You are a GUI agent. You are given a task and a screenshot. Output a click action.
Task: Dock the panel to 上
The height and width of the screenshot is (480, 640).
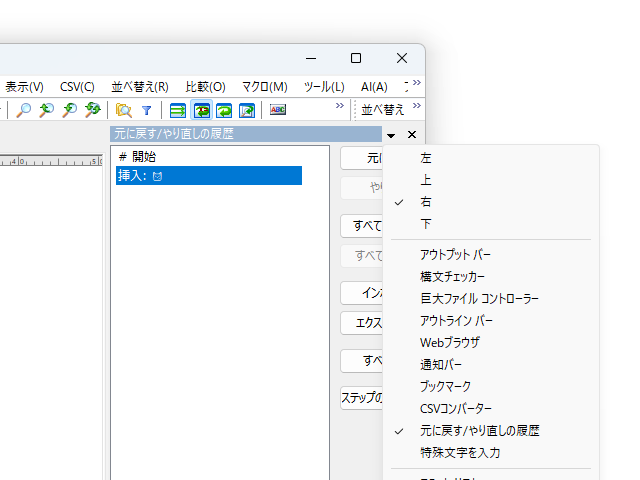click(x=491, y=180)
